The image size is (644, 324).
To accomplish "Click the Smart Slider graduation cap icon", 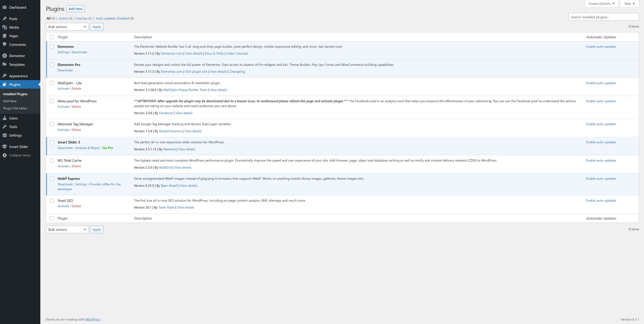I will point(5,147).
